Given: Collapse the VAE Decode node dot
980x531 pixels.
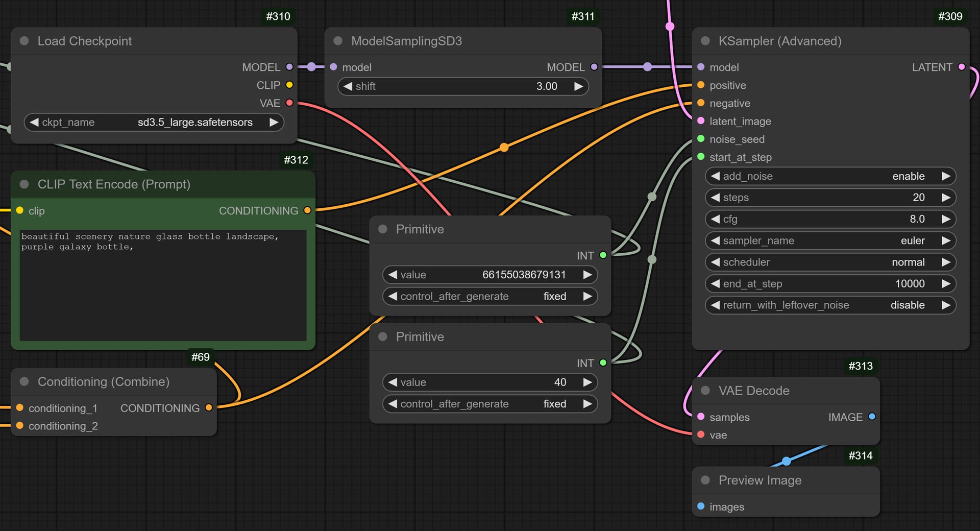Looking at the screenshot, I should [x=705, y=391].
